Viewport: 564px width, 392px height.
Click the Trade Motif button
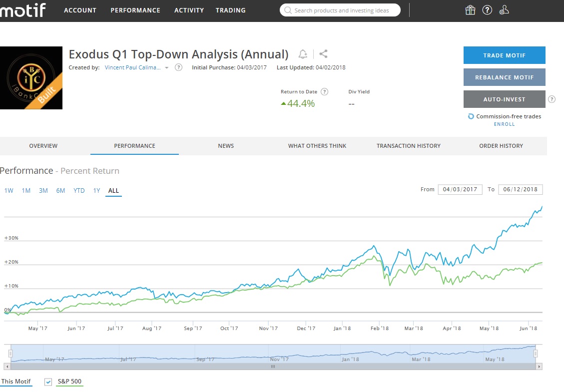[504, 55]
